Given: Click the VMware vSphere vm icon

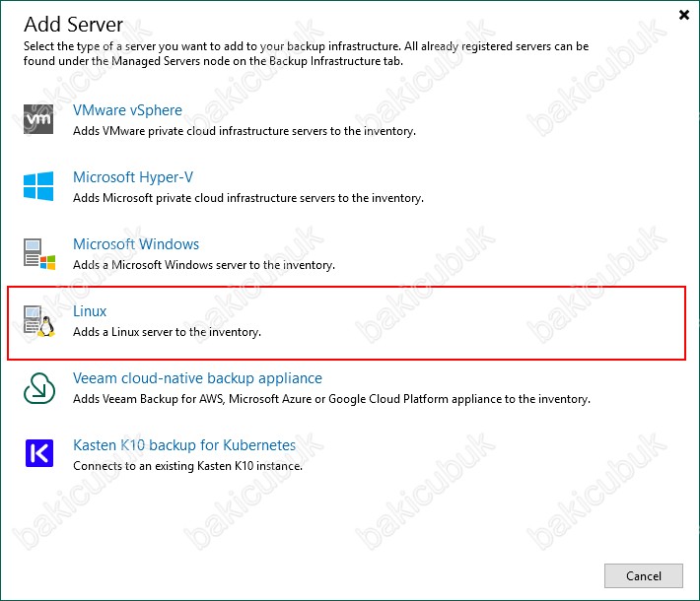Looking at the screenshot, I should [x=38, y=119].
